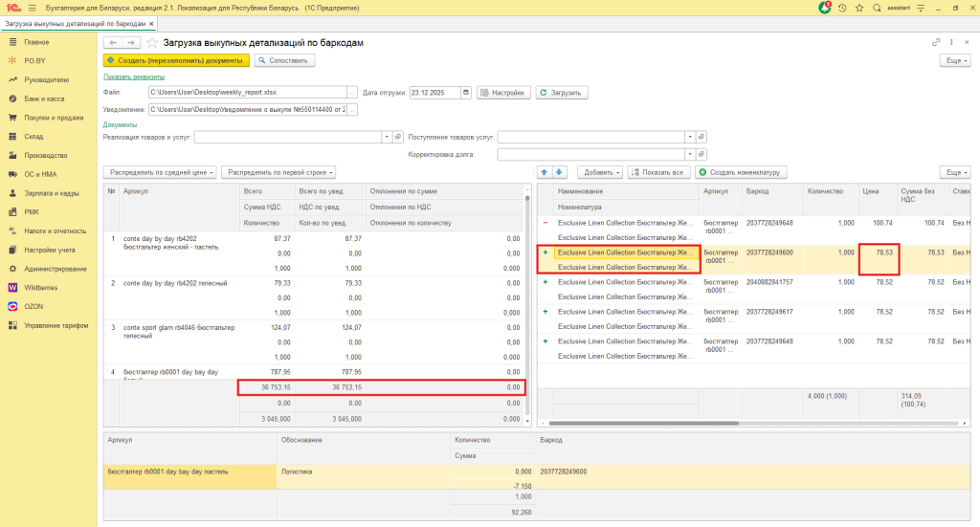Open the notifications bell icon
The height and width of the screenshot is (527, 980).
tap(825, 8)
